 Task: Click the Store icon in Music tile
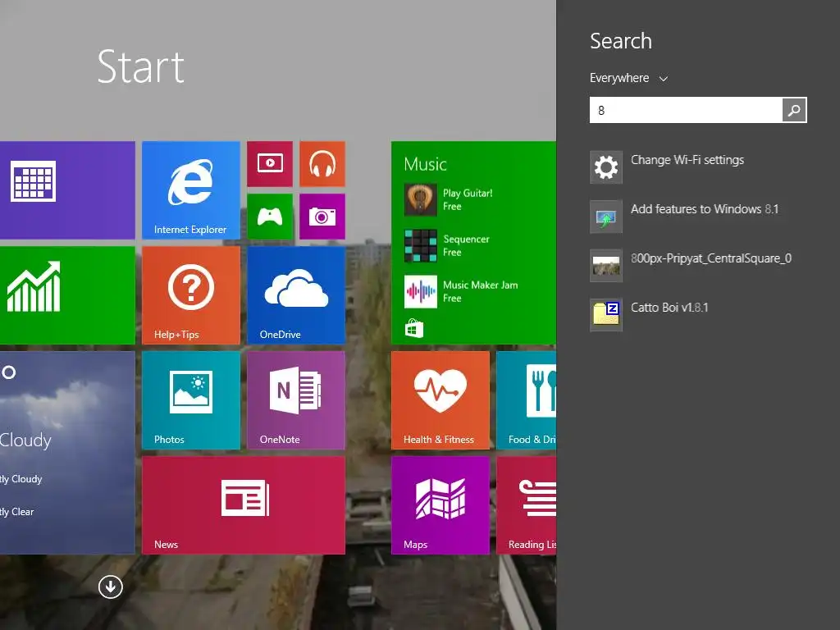pos(413,328)
